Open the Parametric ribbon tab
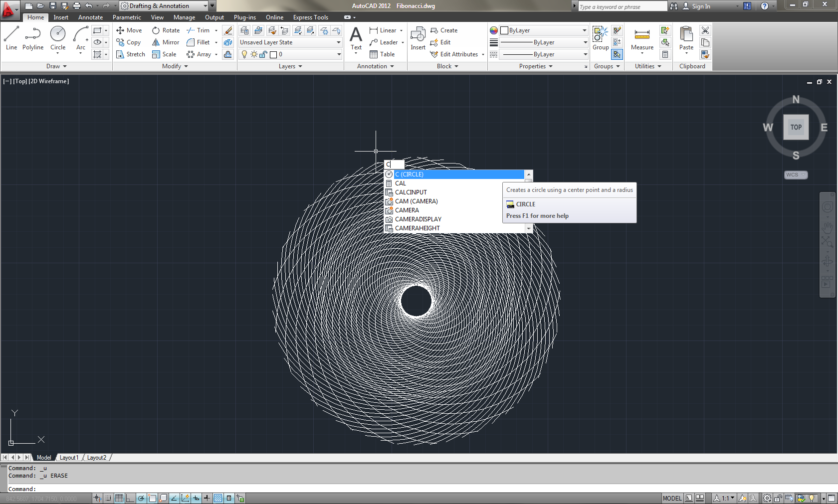Screen dimensions: 838x504 [127, 17]
